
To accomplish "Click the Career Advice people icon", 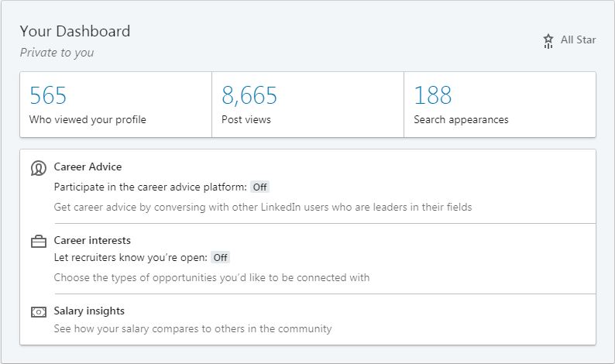I will coord(39,168).
